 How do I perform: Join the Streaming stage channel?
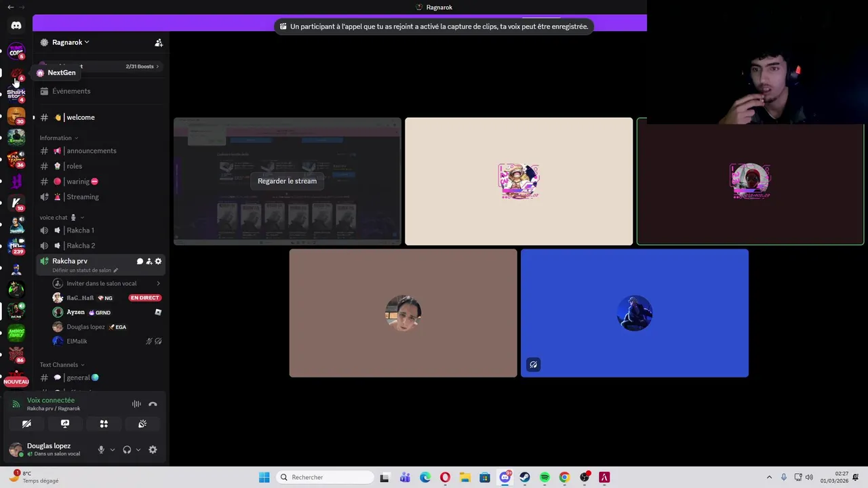pyautogui.click(x=100, y=197)
